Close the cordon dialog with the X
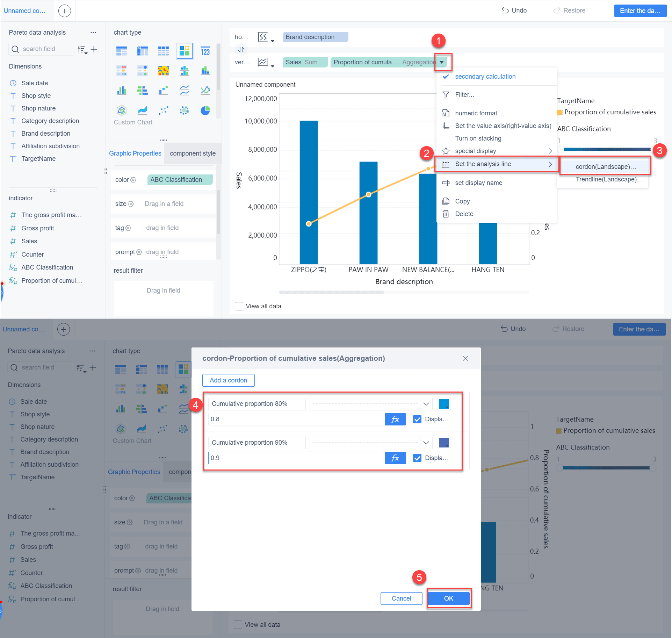Screen dimensions: 672x638 coord(465,358)
